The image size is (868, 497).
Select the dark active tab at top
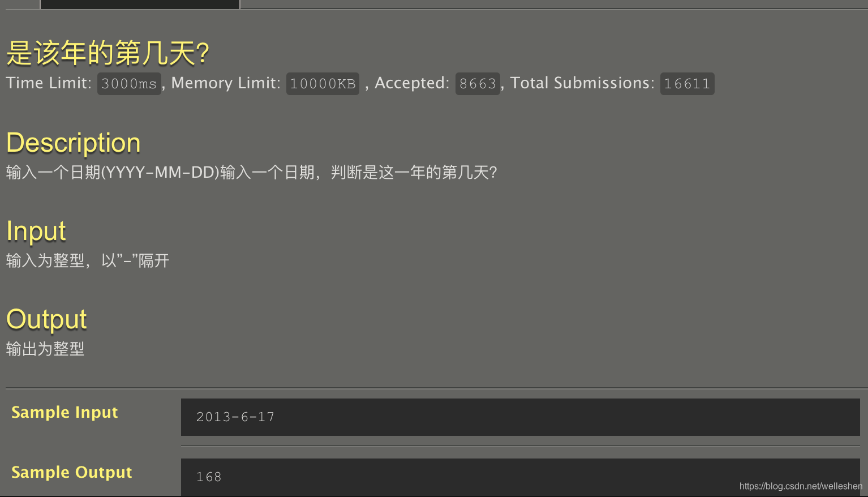coord(140,4)
